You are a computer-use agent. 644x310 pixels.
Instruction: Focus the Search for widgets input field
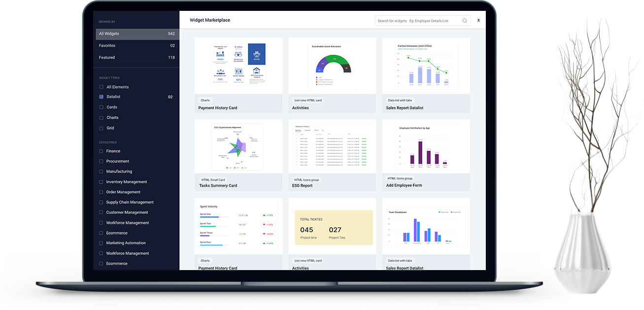(x=418, y=21)
